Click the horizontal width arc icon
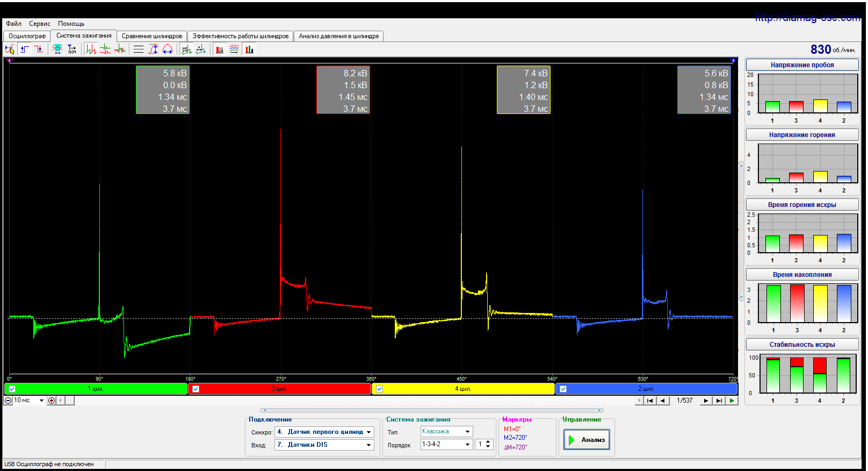 click(x=168, y=49)
